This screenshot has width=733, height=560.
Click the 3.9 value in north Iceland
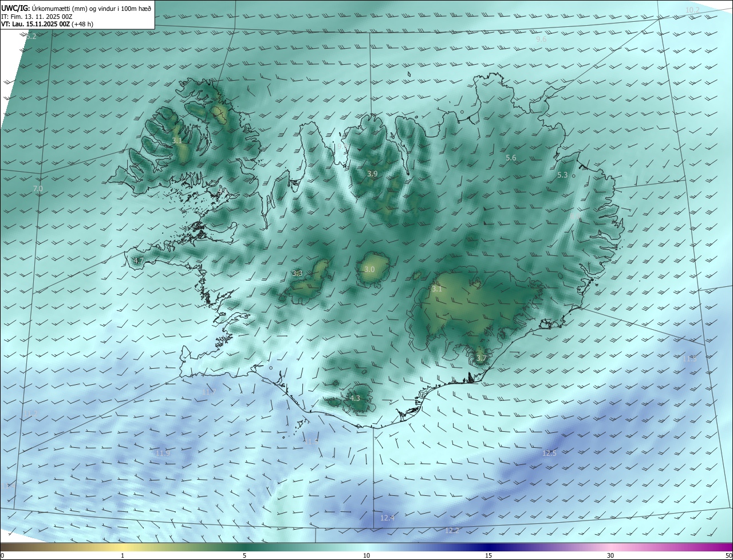pos(372,173)
